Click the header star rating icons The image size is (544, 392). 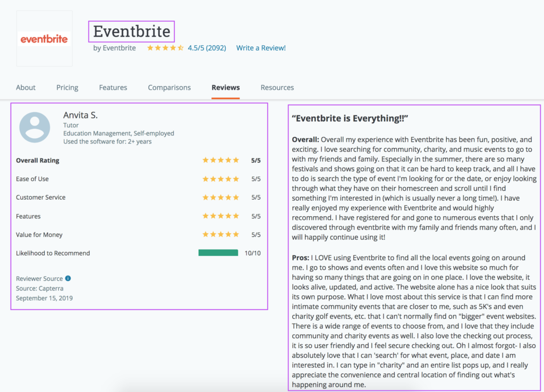[165, 48]
